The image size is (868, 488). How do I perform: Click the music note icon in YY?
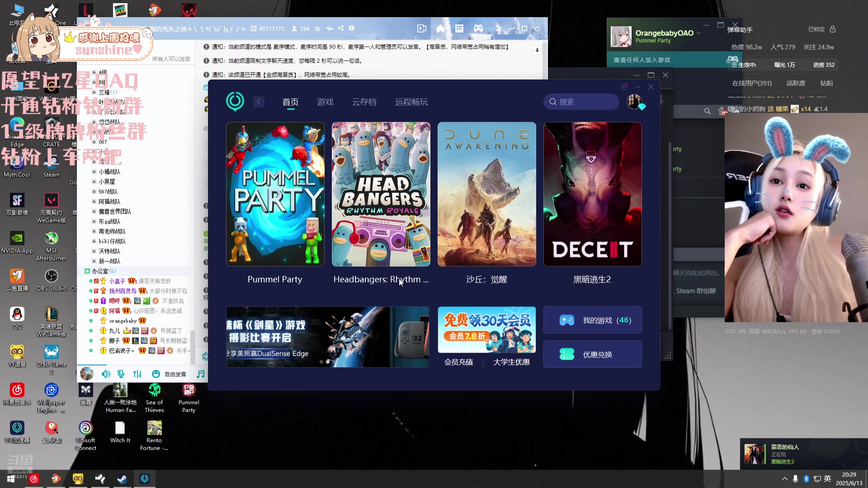click(x=201, y=374)
